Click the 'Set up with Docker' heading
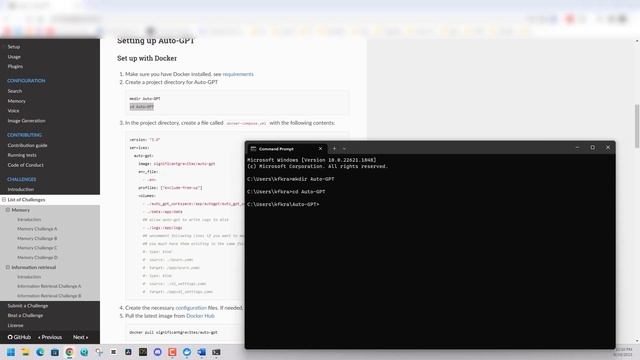The width and height of the screenshot is (640, 360). pyautogui.click(x=147, y=58)
